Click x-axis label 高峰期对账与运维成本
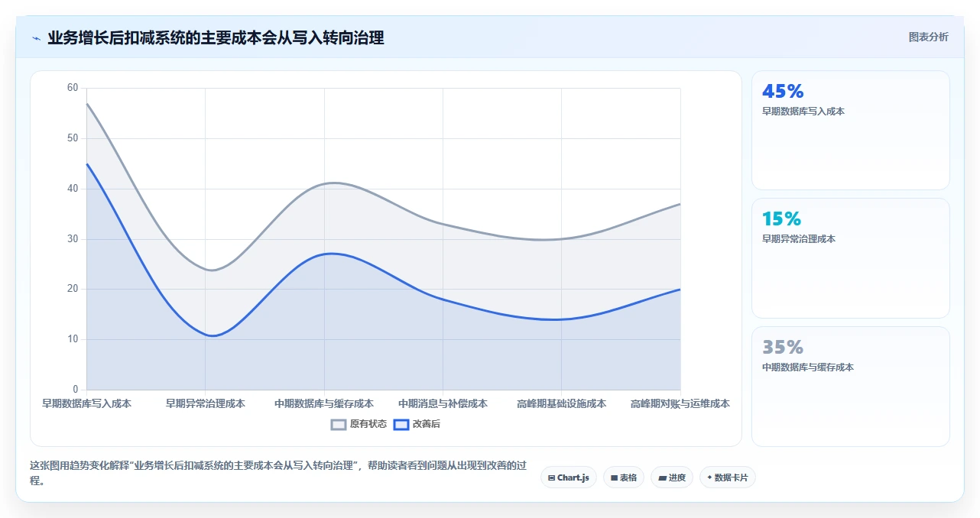The width and height of the screenshot is (980, 518). pos(680,403)
